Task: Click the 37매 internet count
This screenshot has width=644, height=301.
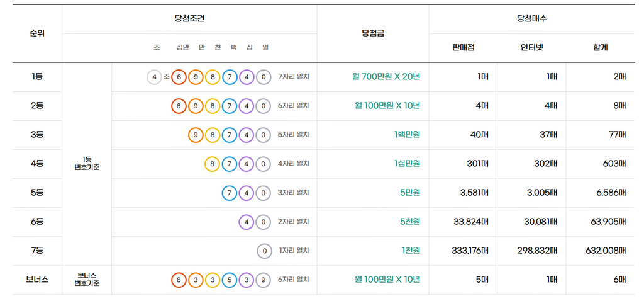Action: pos(547,135)
